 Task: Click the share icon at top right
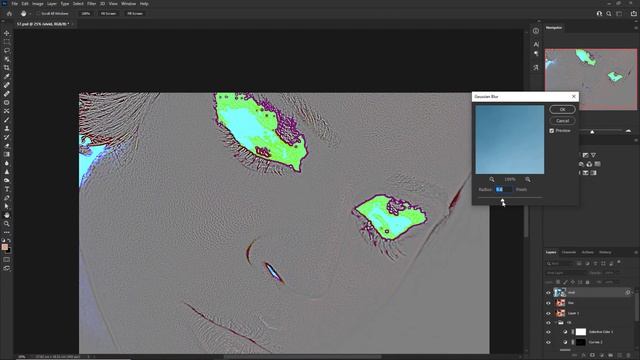click(633, 13)
